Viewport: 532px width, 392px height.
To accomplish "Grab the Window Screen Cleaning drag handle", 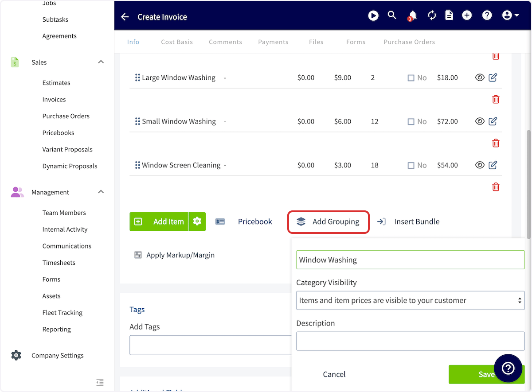I will (137, 165).
